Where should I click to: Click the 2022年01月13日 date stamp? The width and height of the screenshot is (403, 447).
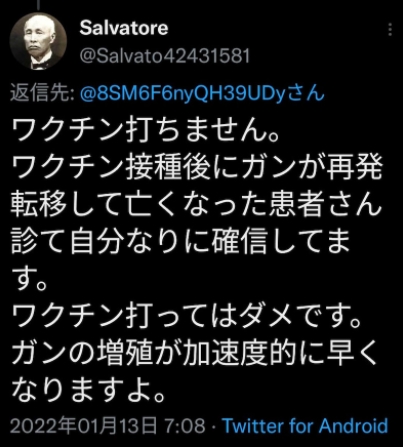pos(84,426)
